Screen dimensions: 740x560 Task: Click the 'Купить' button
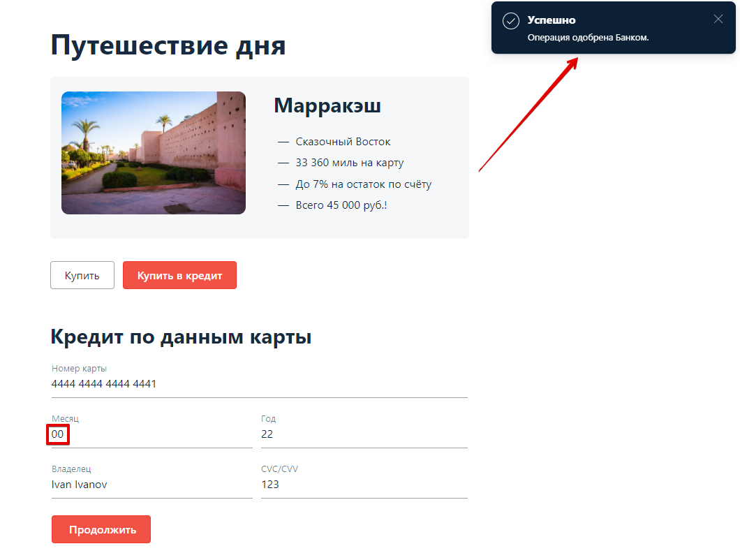tap(82, 275)
